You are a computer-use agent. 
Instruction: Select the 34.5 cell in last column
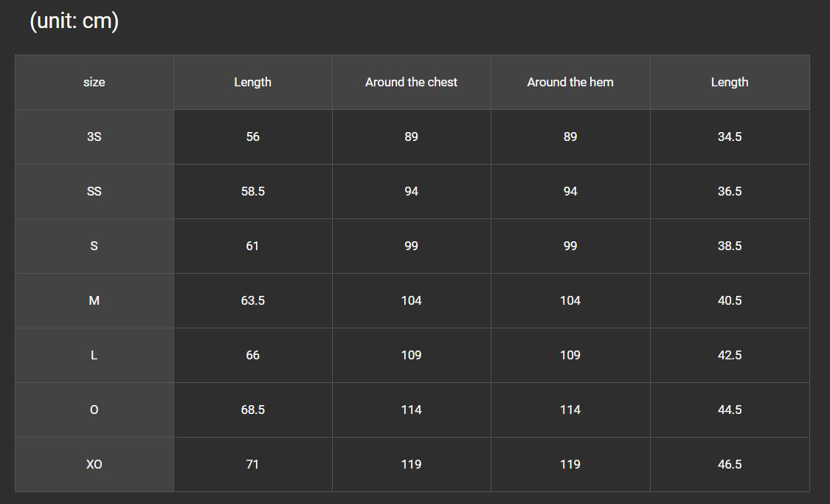pos(730,137)
